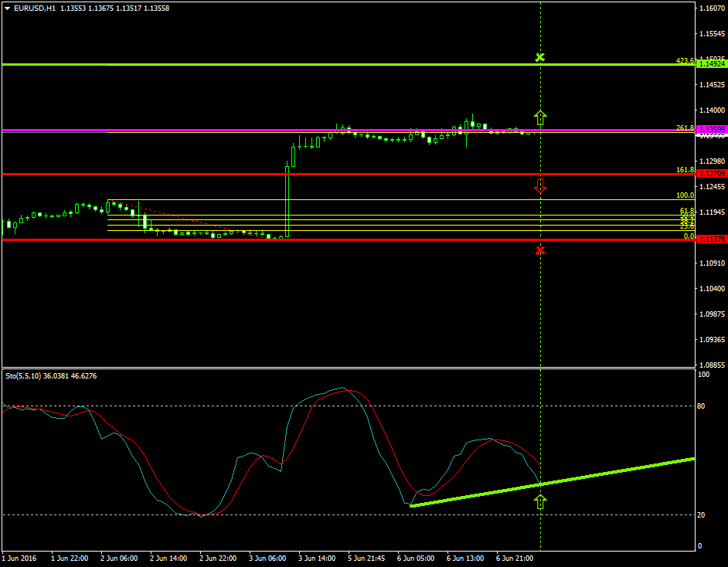Click the red 1.12709 price tag
This screenshot has height=567, width=728.
pos(712,172)
